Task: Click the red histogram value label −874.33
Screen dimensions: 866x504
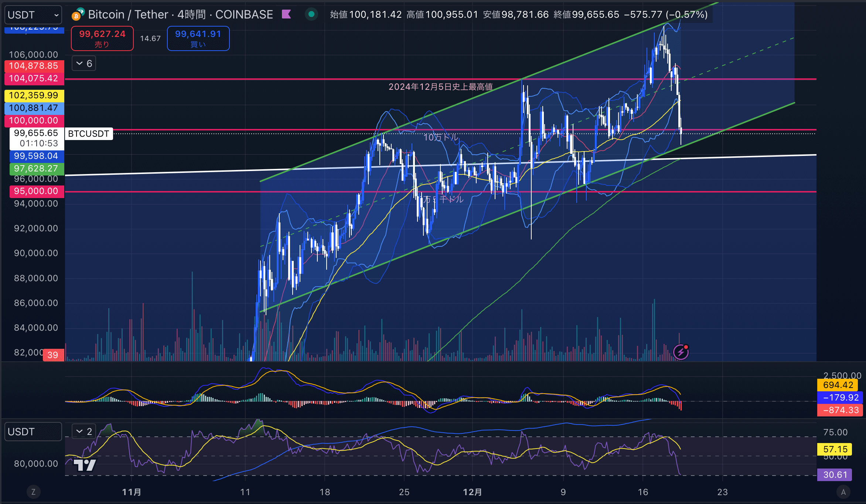Action: tap(841, 410)
